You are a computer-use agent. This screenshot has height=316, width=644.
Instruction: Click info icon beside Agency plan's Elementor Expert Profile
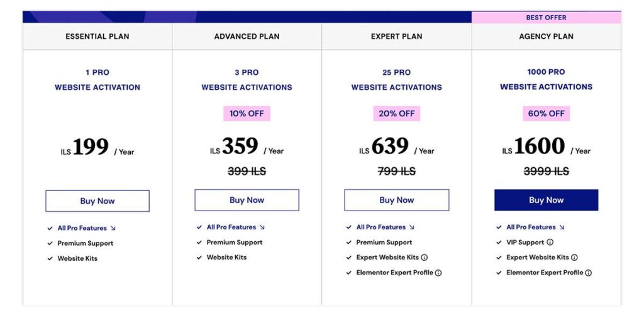(589, 273)
